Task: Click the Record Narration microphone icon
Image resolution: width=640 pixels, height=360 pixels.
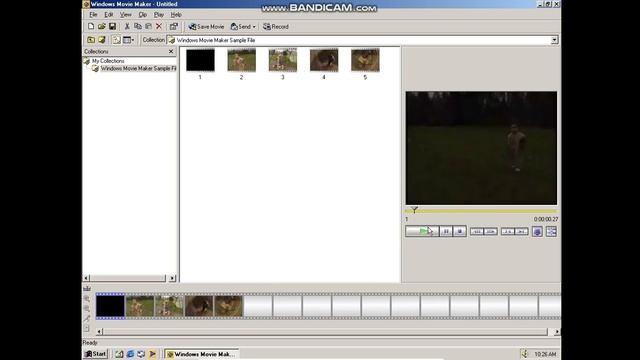Action: pos(87,318)
